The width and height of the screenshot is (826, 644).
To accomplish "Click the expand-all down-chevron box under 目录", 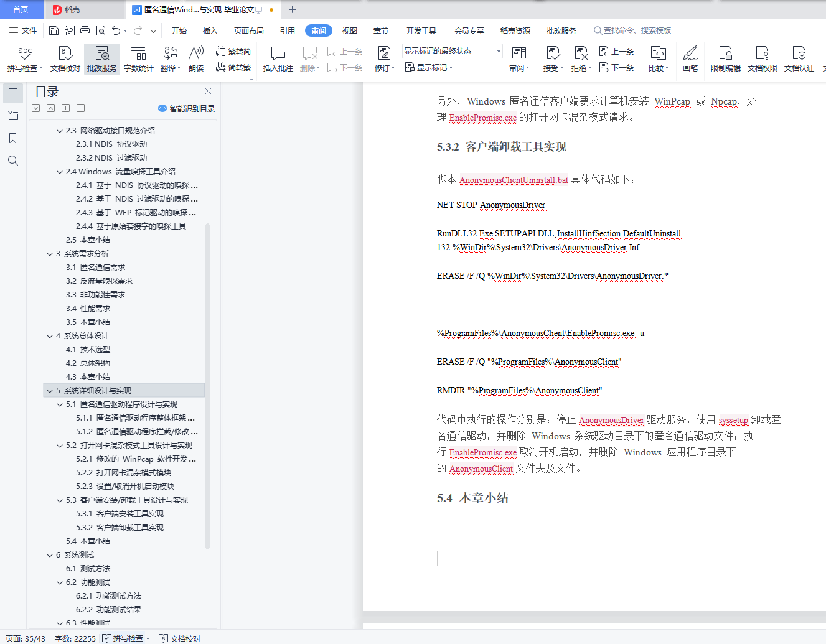I will (x=36, y=108).
